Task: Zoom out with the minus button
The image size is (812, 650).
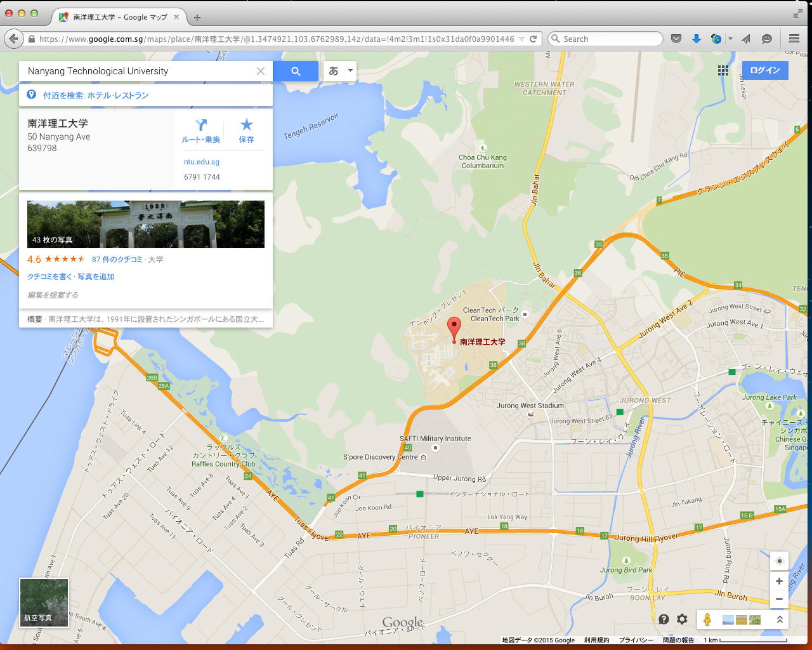Action: [x=779, y=599]
